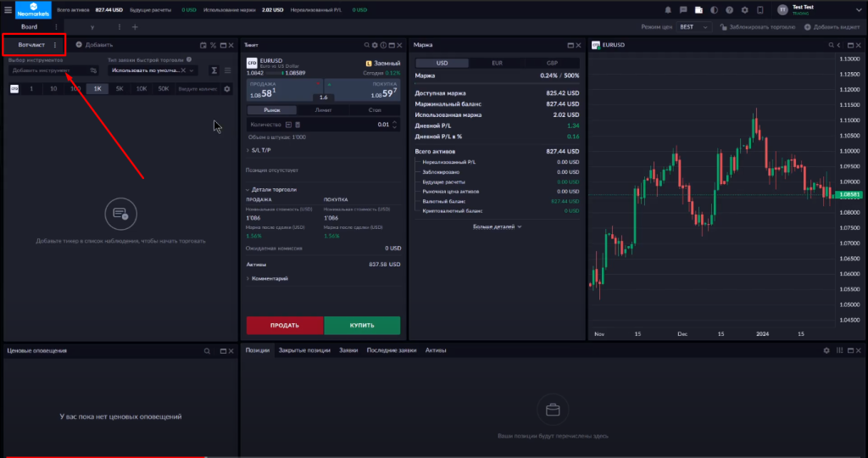Expand the S/L T/P section
Viewport: 868px width, 458px height.
(x=259, y=150)
